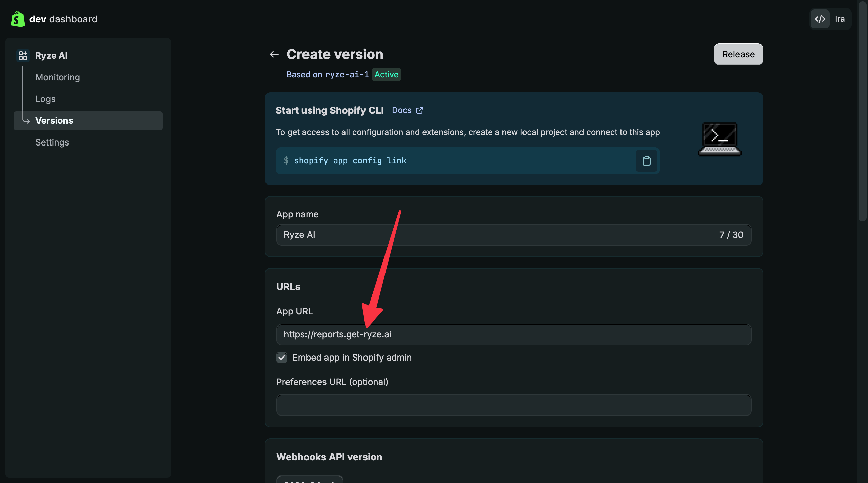
Task: Open the Webhooks API version dropdown
Action: point(310,479)
